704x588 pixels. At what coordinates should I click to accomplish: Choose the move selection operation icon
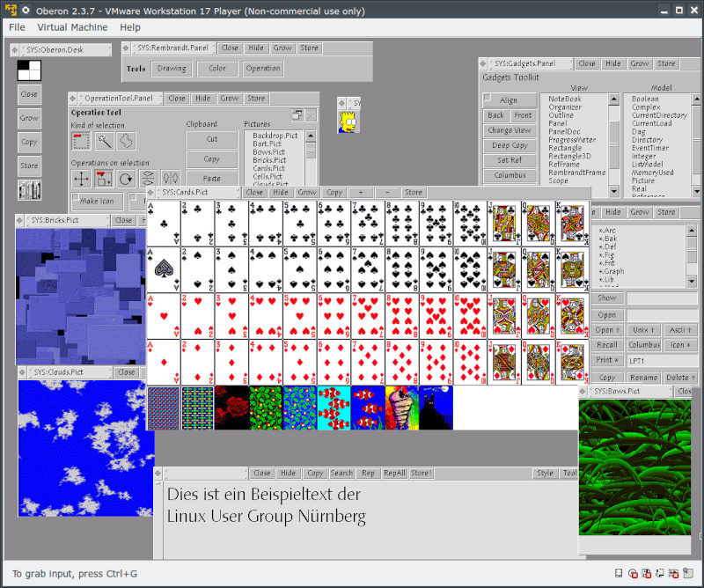(x=81, y=179)
